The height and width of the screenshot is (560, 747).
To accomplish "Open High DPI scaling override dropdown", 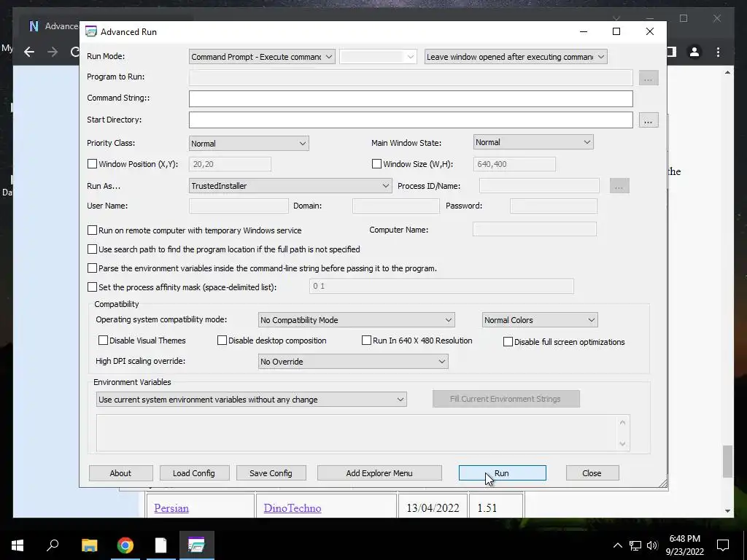I will [353, 362].
